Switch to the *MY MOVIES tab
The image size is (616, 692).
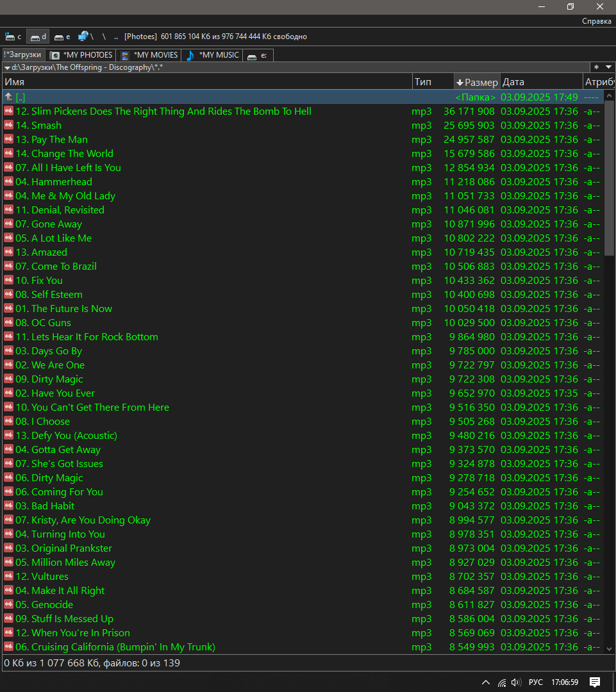[x=150, y=55]
